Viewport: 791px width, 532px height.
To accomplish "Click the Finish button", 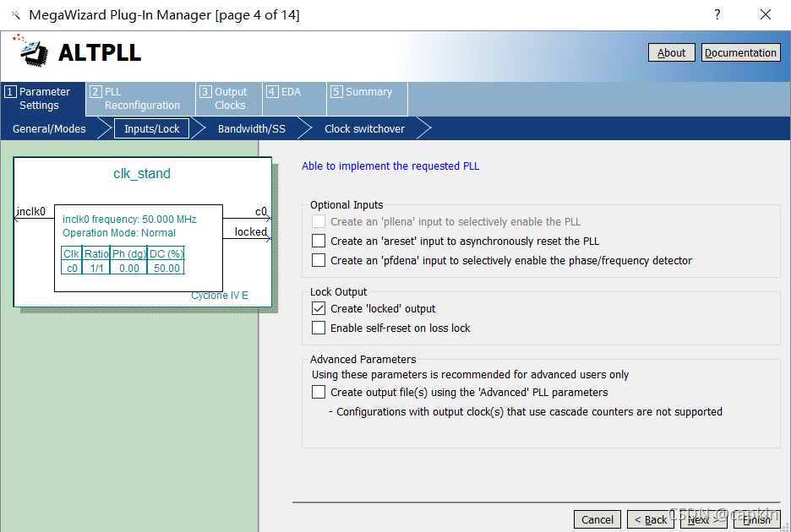I will tap(756, 519).
